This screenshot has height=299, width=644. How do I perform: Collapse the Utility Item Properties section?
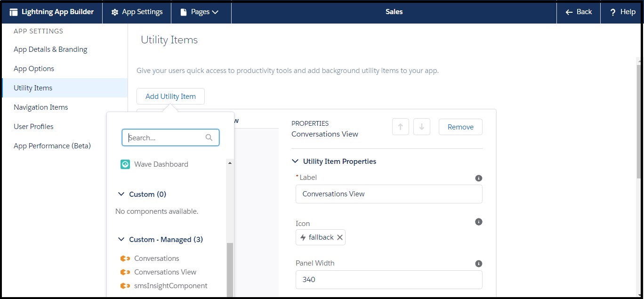point(295,161)
